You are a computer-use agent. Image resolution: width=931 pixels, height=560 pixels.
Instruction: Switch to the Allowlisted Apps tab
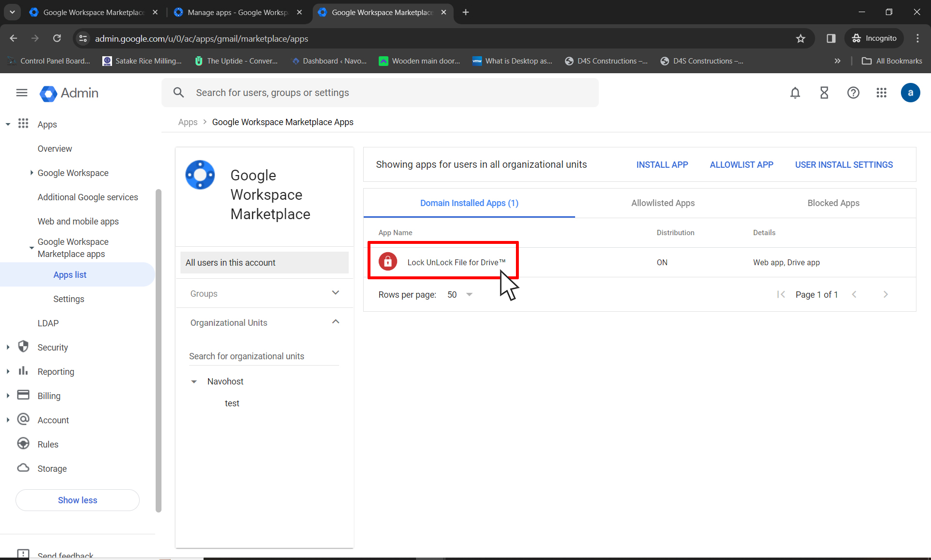[662, 203]
